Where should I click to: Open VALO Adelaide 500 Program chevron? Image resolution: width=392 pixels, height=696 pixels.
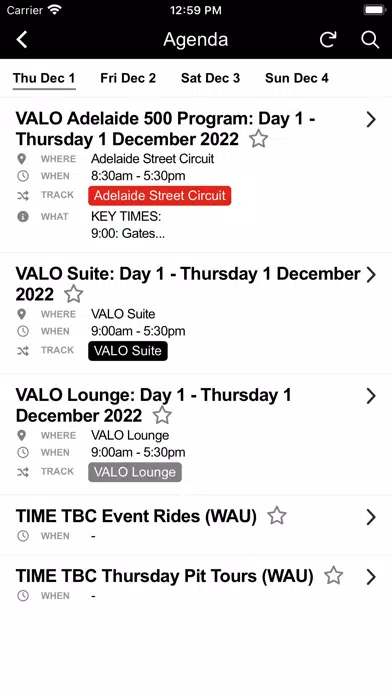tap(371, 119)
